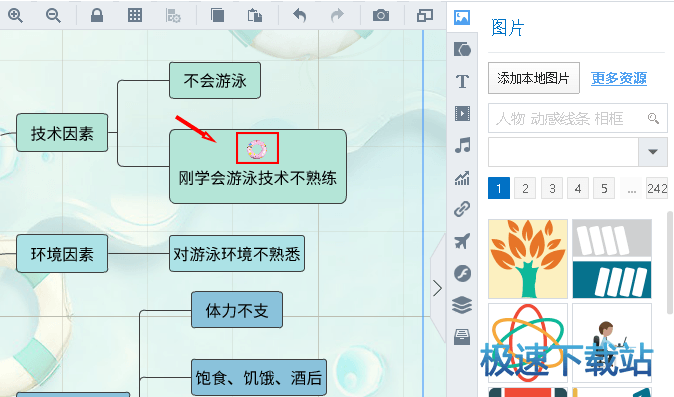The image size is (674, 397).
Task: Open the airplane animation icon
Action: pos(462,241)
